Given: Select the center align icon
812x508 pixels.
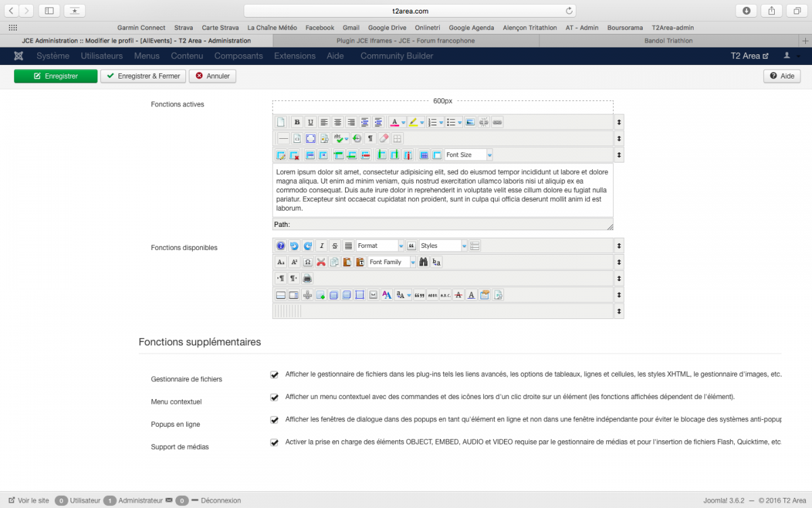Looking at the screenshot, I should (338, 122).
